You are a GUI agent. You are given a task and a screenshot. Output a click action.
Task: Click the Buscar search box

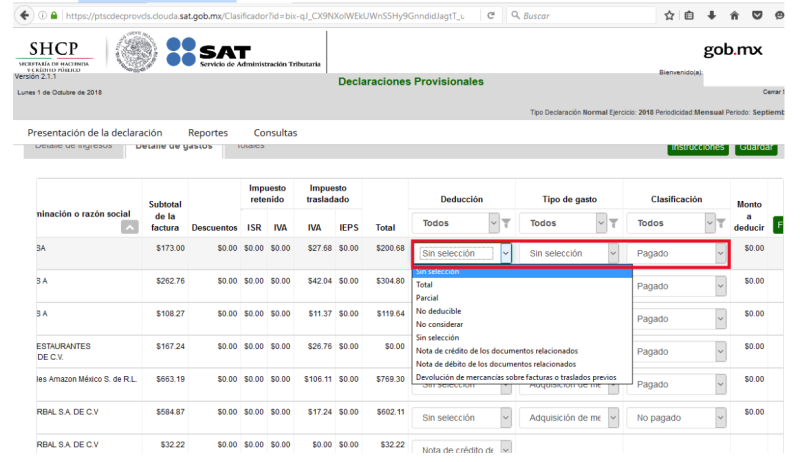[581, 16]
